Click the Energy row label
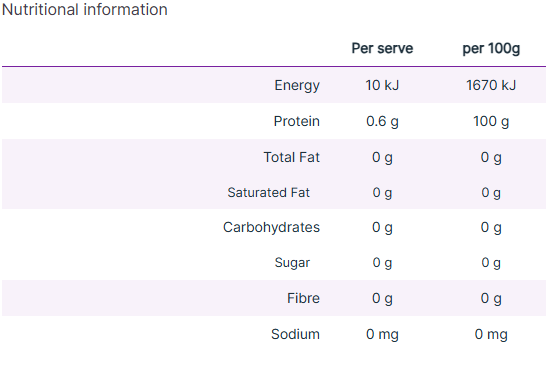Viewport: 555px width, 377px height. pyautogui.click(x=297, y=86)
